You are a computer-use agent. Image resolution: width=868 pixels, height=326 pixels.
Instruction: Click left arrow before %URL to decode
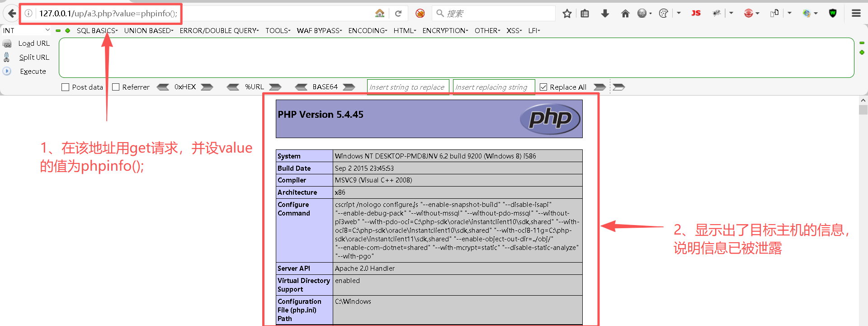(233, 87)
